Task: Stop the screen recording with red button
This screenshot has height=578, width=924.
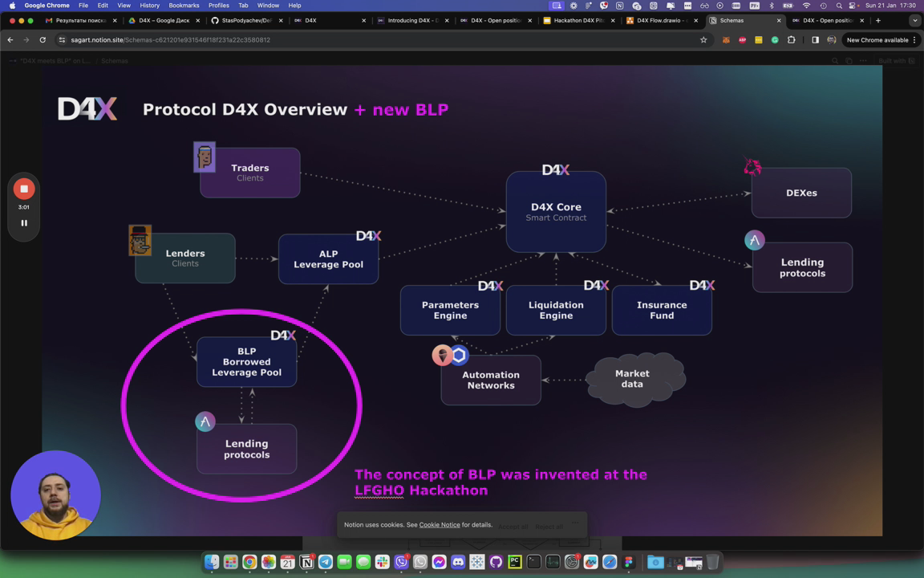Action: 24,189
